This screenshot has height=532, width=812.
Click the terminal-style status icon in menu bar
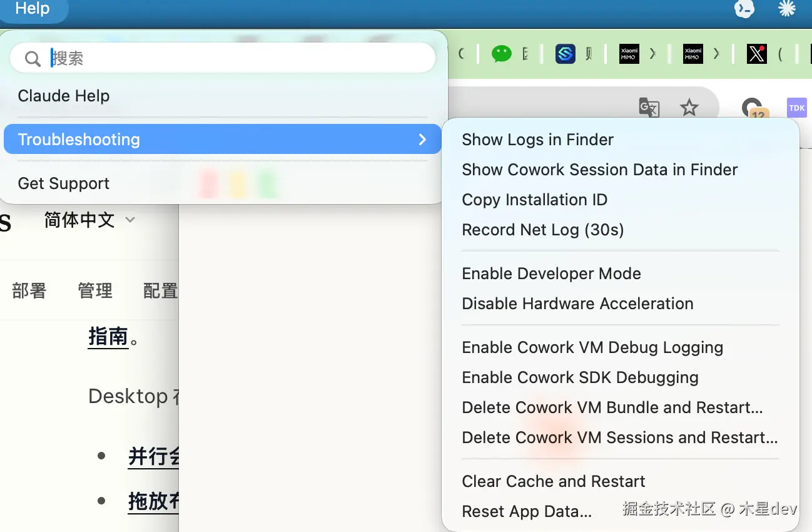[744, 8]
